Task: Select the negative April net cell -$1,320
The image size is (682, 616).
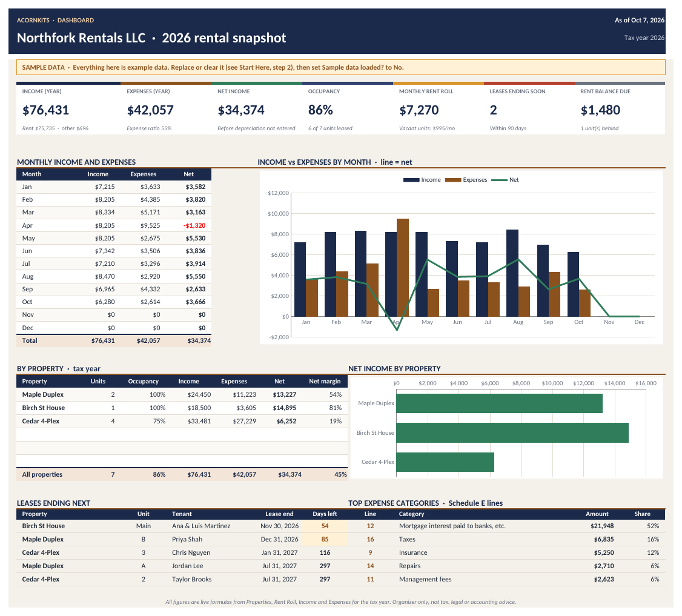Action: pyautogui.click(x=194, y=225)
